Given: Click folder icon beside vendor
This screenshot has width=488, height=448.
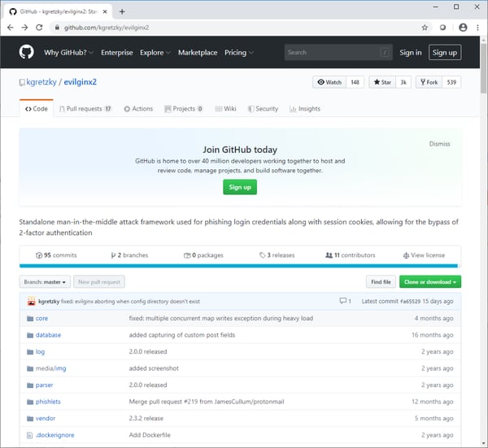Looking at the screenshot, I should pyautogui.click(x=30, y=419).
